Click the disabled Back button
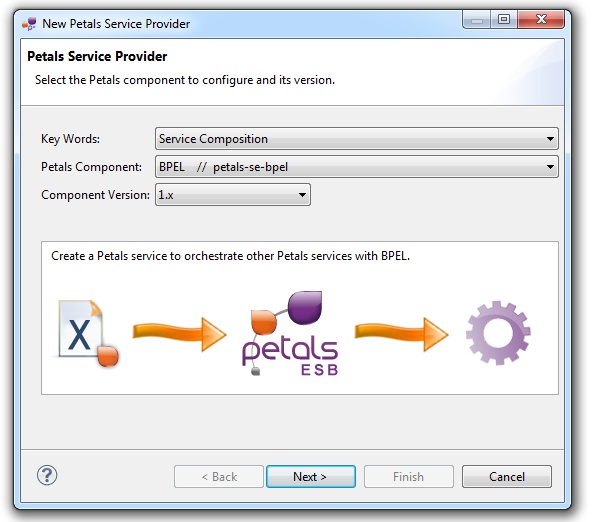This screenshot has width=592, height=522. 219,477
